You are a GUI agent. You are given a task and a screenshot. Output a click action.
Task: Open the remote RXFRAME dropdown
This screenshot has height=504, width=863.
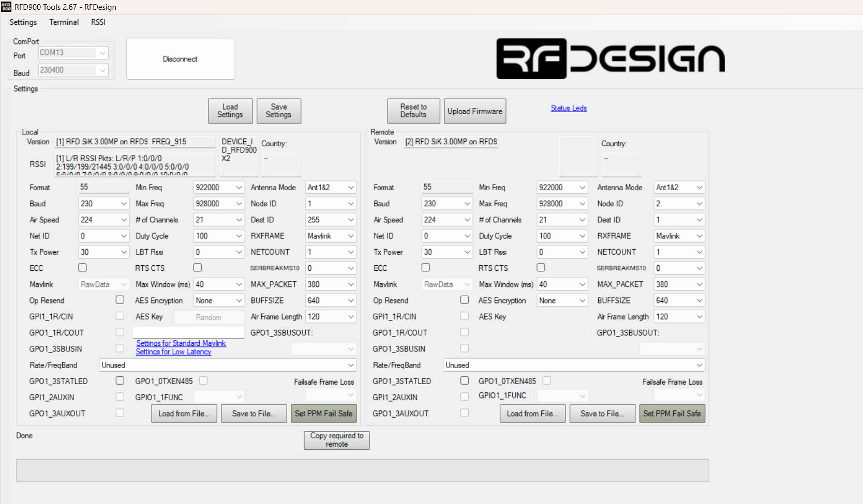(x=679, y=236)
